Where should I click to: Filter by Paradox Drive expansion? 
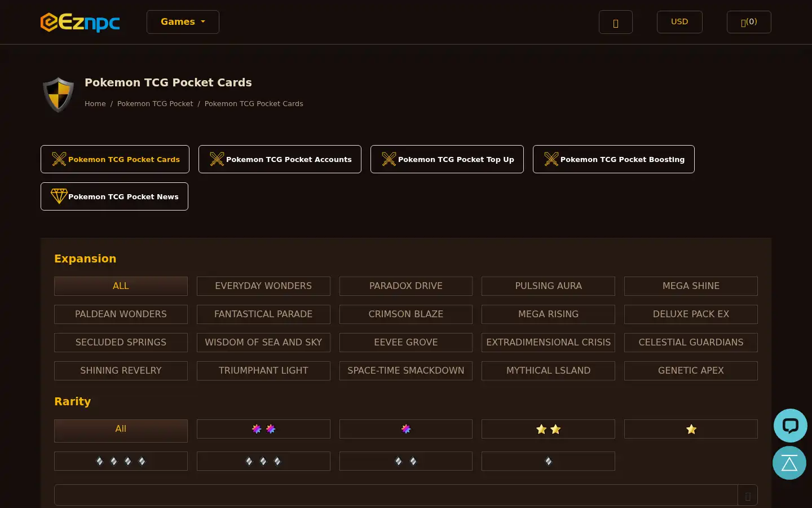406,286
